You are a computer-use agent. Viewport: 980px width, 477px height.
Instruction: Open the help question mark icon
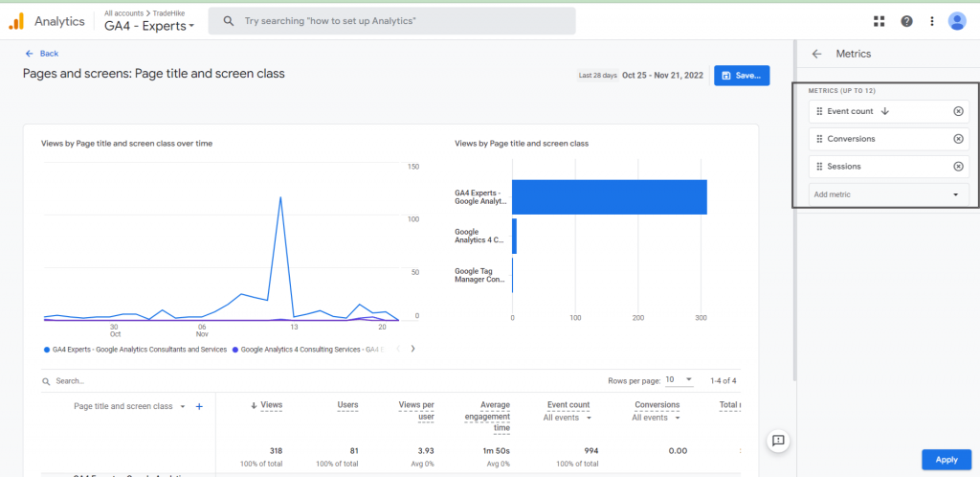906,21
